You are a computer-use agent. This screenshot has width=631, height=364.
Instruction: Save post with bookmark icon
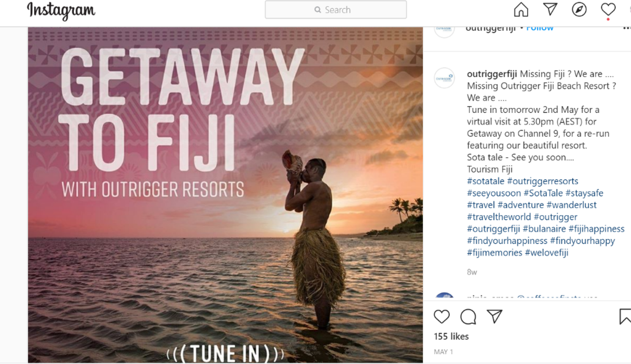pyautogui.click(x=625, y=317)
